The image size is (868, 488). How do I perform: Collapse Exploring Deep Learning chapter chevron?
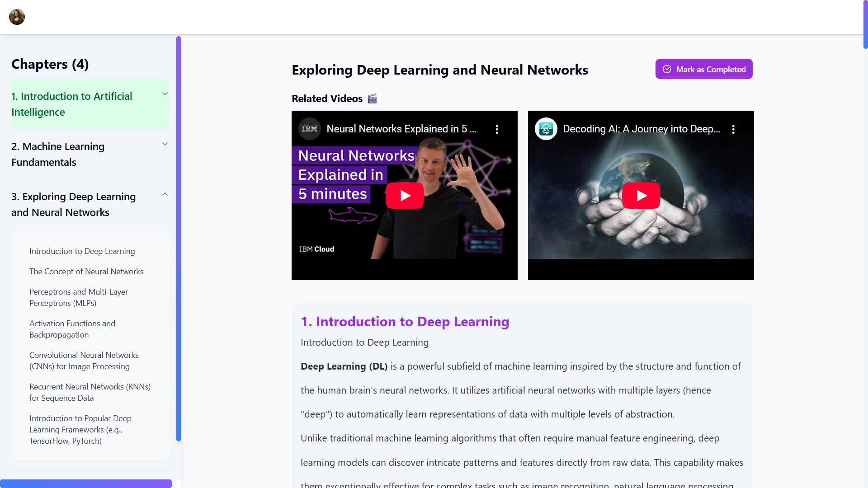click(165, 194)
